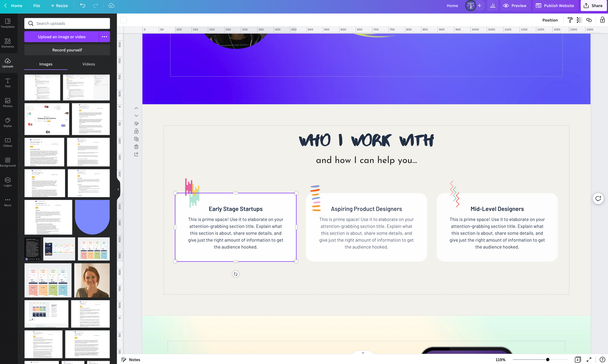Undo the last action

pos(82,5)
